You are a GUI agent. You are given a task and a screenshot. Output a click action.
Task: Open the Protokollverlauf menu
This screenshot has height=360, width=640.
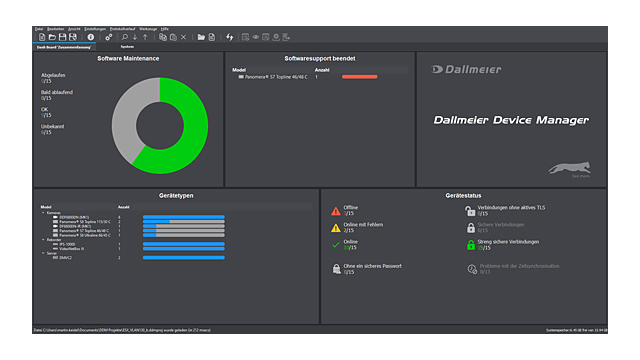[x=122, y=29]
